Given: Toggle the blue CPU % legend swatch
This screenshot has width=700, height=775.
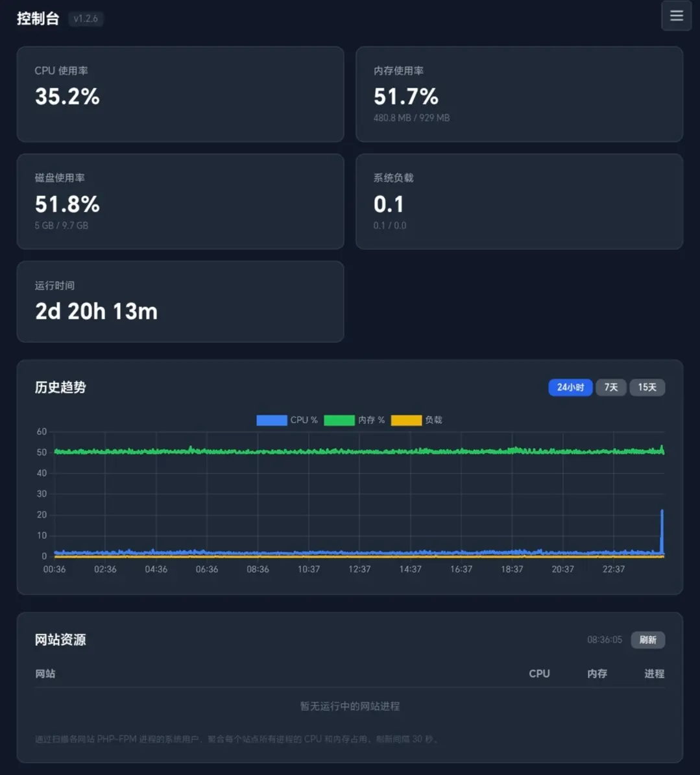Looking at the screenshot, I should (272, 420).
